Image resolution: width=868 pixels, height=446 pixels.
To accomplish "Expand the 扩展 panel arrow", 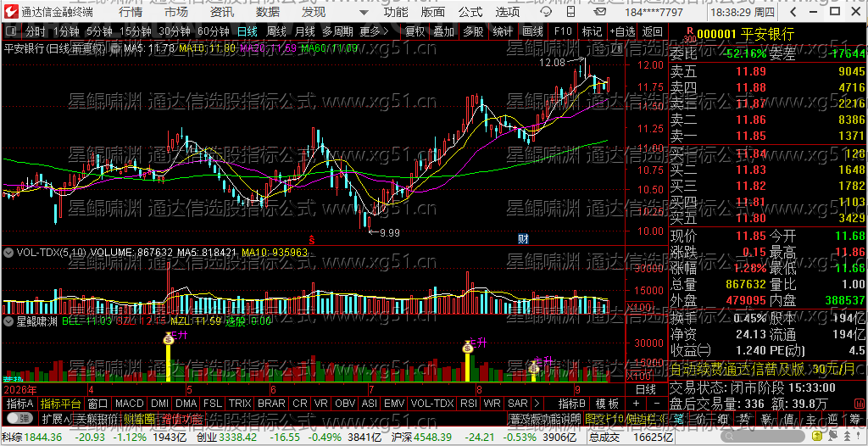I will click(55, 418).
